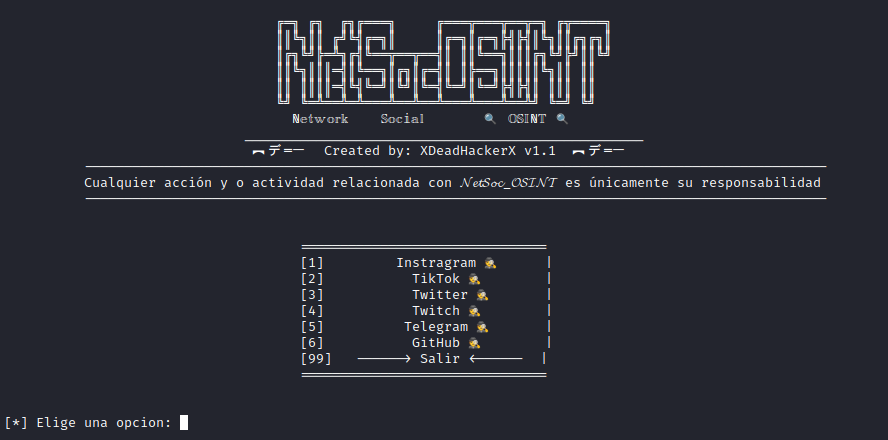The height and width of the screenshot is (440, 888).
Task: Click the 'Network' subtitle word
Action: pyautogui.click(x=320, y=119)
